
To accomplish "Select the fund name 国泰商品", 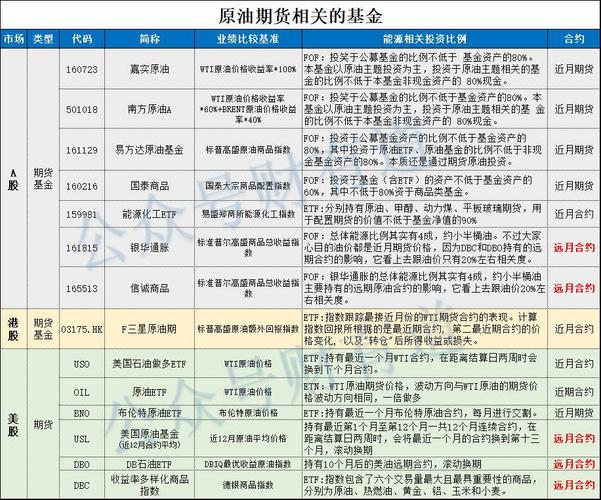I will (x=149, y=186).
